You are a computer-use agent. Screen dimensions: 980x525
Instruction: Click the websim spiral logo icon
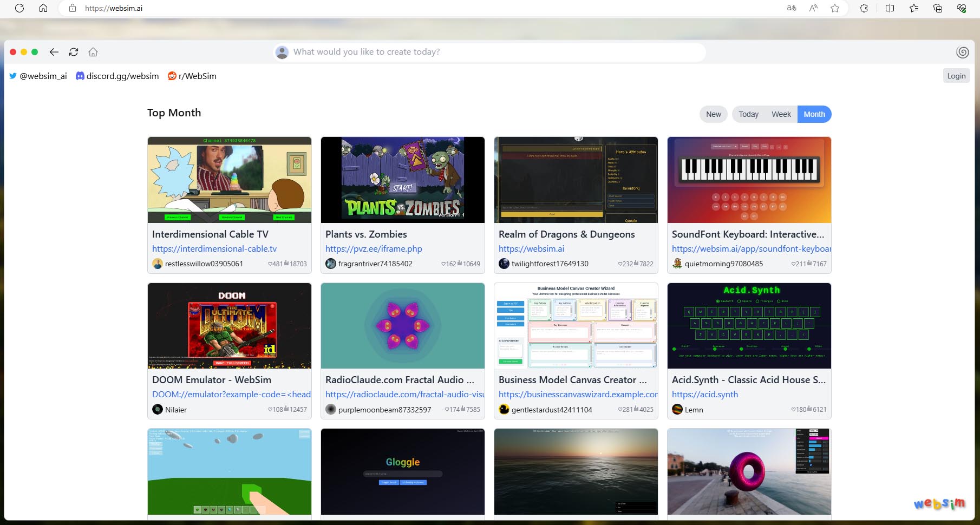[962, 52]
